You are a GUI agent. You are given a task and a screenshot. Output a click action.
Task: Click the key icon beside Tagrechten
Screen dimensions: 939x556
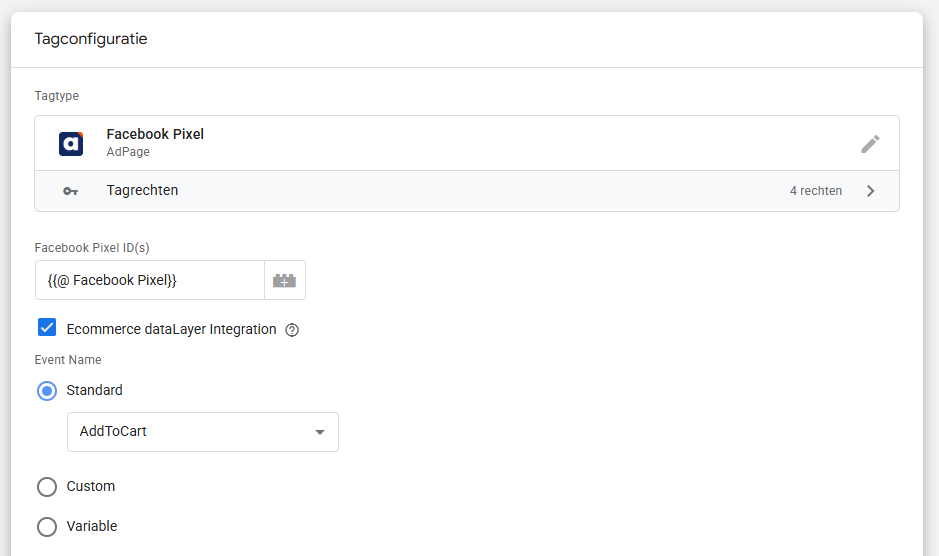pos(70,191)
